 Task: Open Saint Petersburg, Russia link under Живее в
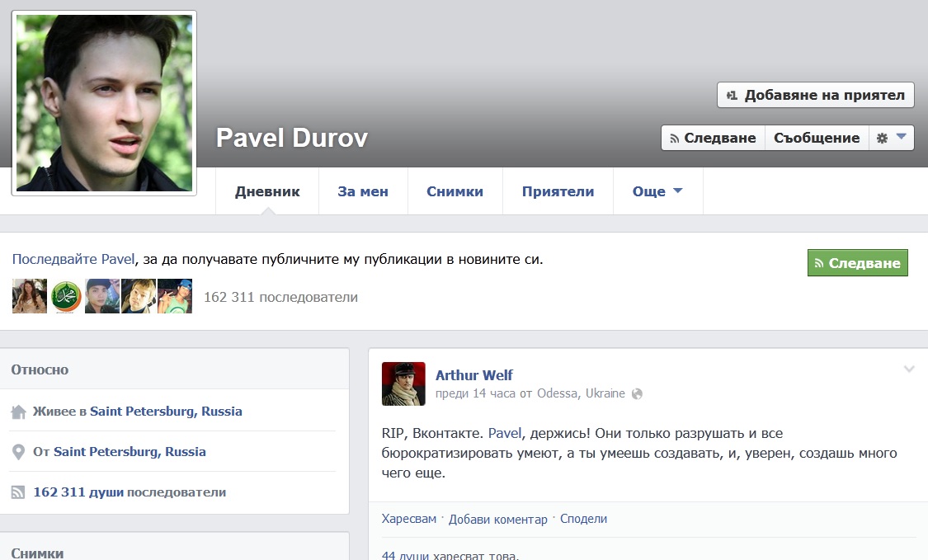[x=166, y=412]
